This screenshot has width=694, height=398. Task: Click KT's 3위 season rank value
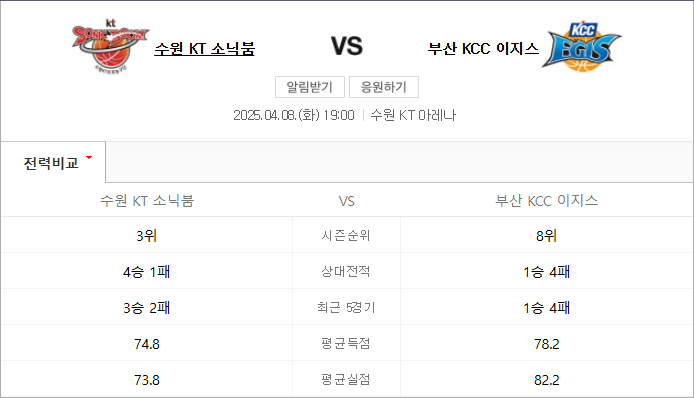(x=147, y=236)
